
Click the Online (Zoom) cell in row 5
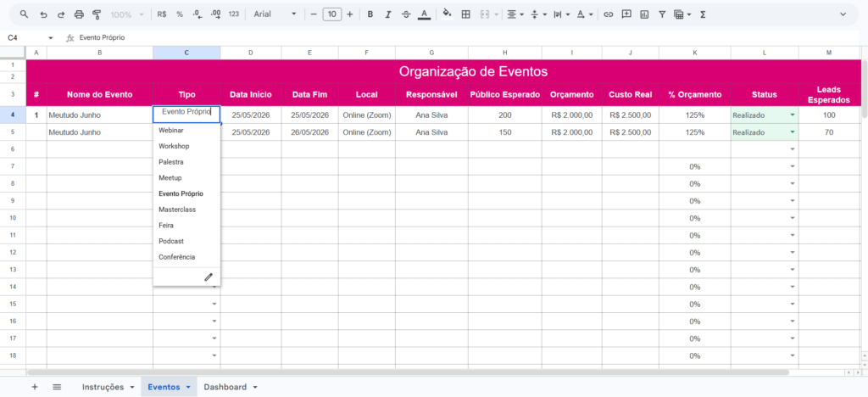tap(367, 132)
